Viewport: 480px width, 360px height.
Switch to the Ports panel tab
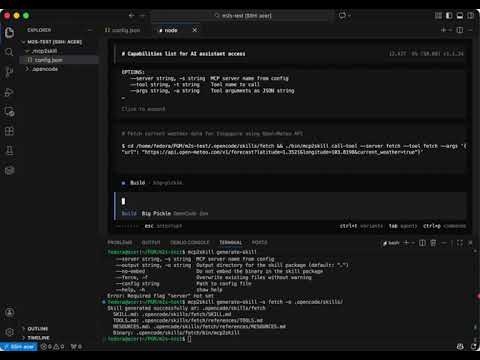pos(260,242)
